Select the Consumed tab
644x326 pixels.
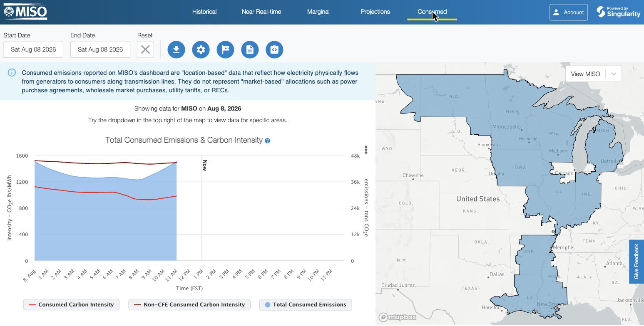tap(432, 12)
